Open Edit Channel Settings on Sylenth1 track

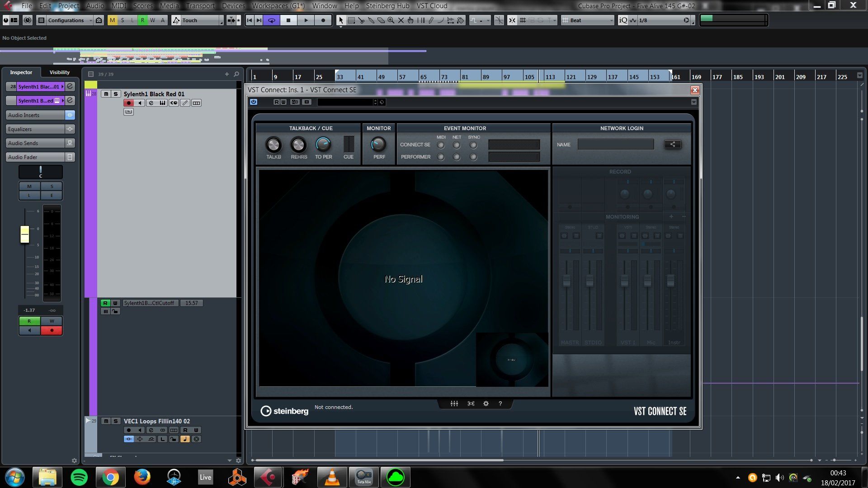pos(151,103)
